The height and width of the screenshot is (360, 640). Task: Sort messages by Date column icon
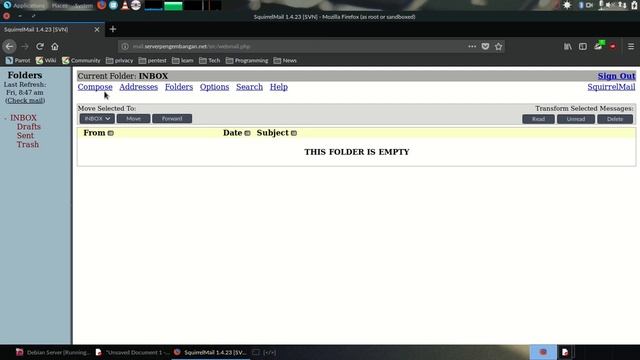tap(247, 133)
